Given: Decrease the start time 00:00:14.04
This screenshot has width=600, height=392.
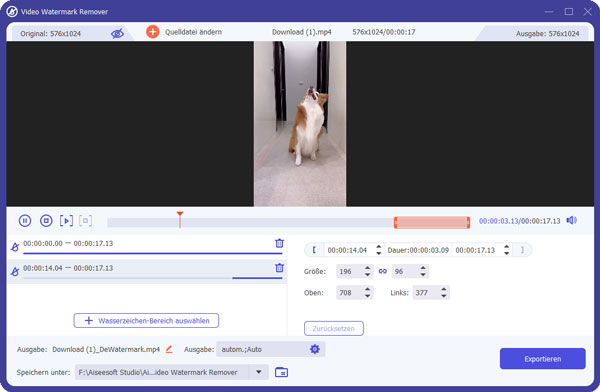Looking at the screenshot, I should point(378,253).
